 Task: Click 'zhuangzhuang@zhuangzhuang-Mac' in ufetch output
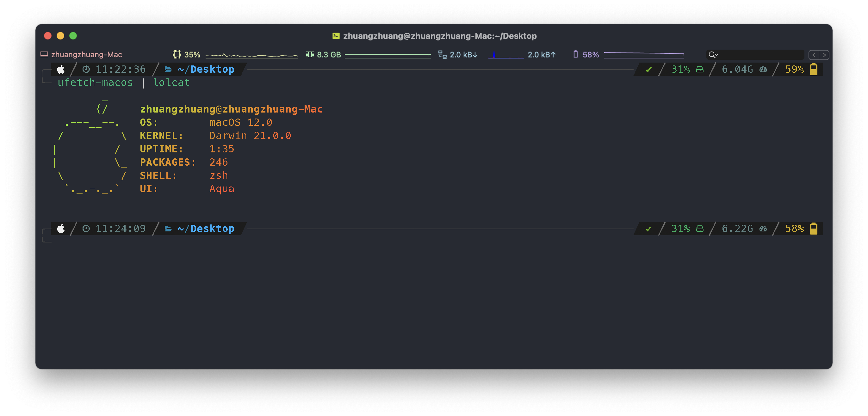pos(231,109)
